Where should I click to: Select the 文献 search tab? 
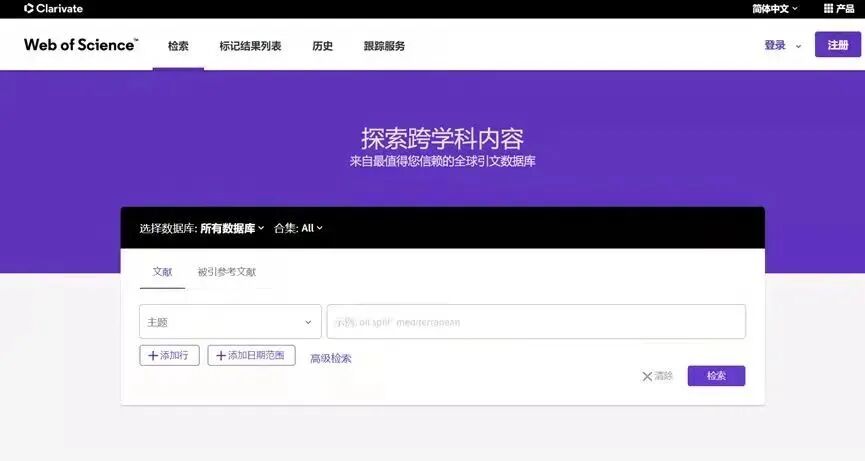click(x=162, y=272)
